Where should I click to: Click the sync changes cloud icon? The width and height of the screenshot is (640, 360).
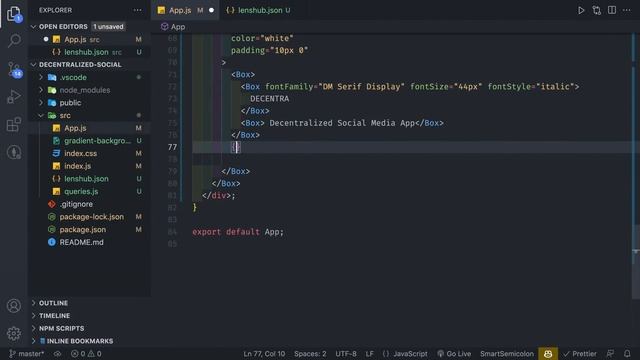click(58, 354)
